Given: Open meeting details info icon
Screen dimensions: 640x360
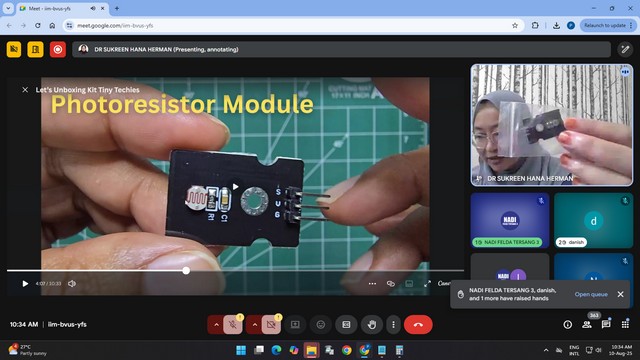Looking at the screenshot, I should point(568,324).
